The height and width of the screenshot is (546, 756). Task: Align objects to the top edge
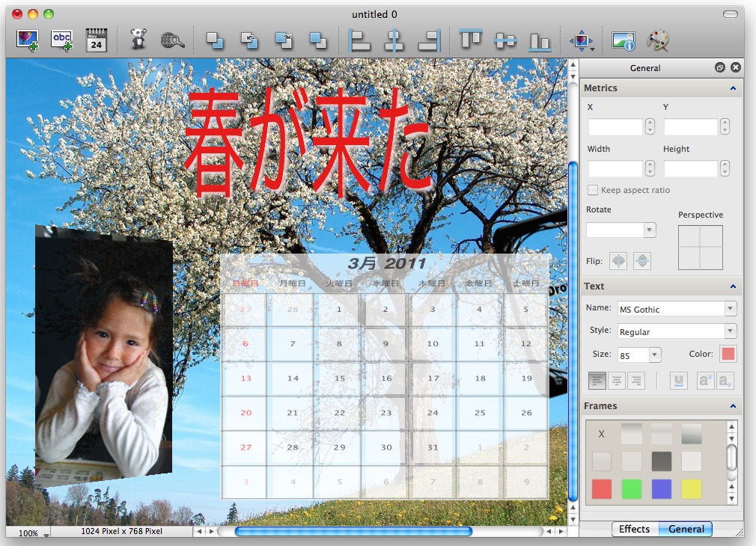pyautogui.click(x=471, y=40)
